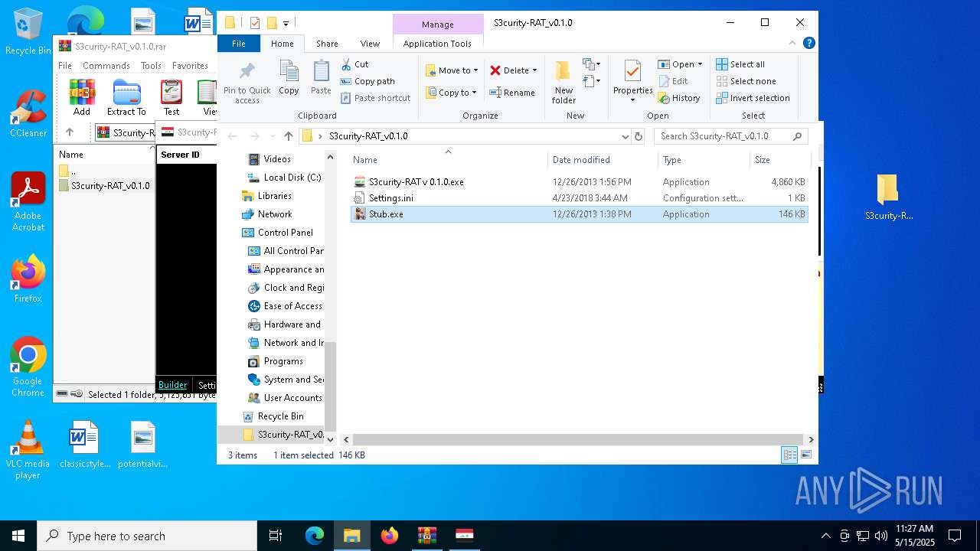This screenshot has width=980, height=551.
Task: Click the Manage contextual tab
Action: [x=438, y=24]
